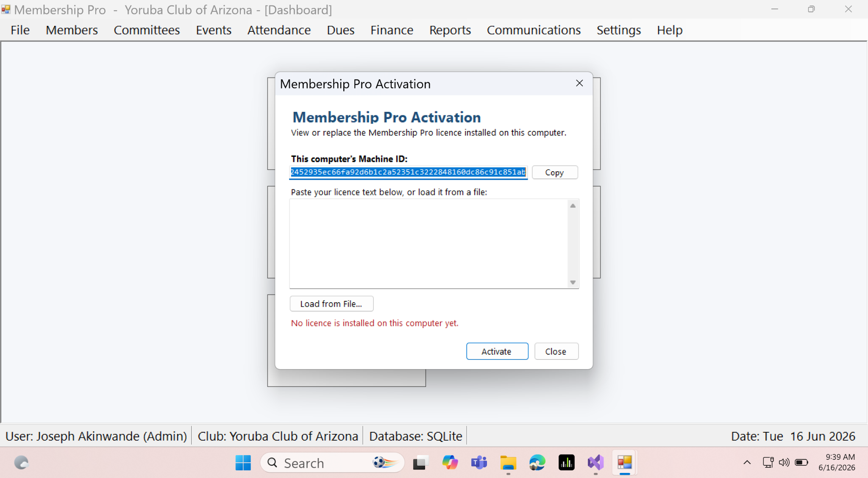Open the Communications menu
The image size is (868, 478).
click(534, 30)
